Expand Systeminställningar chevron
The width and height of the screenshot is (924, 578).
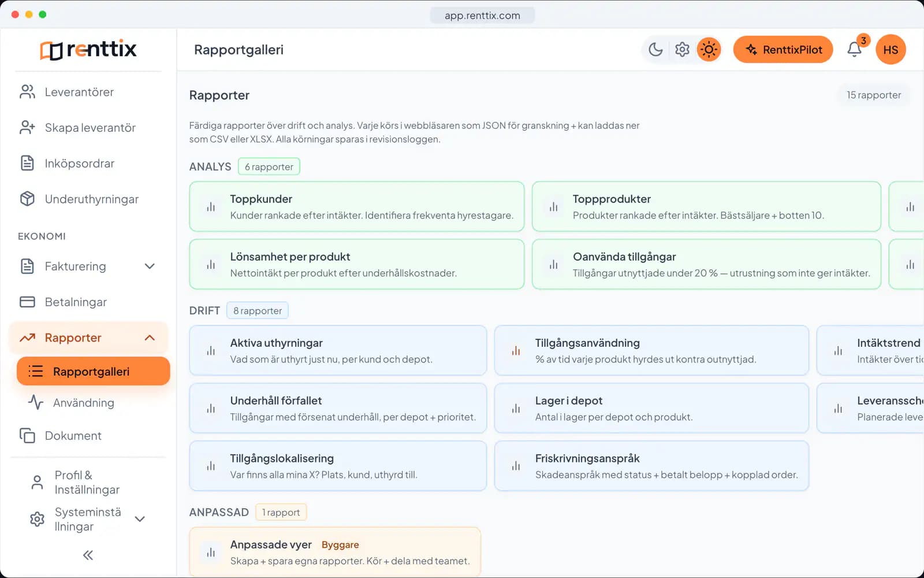point(140,519)
